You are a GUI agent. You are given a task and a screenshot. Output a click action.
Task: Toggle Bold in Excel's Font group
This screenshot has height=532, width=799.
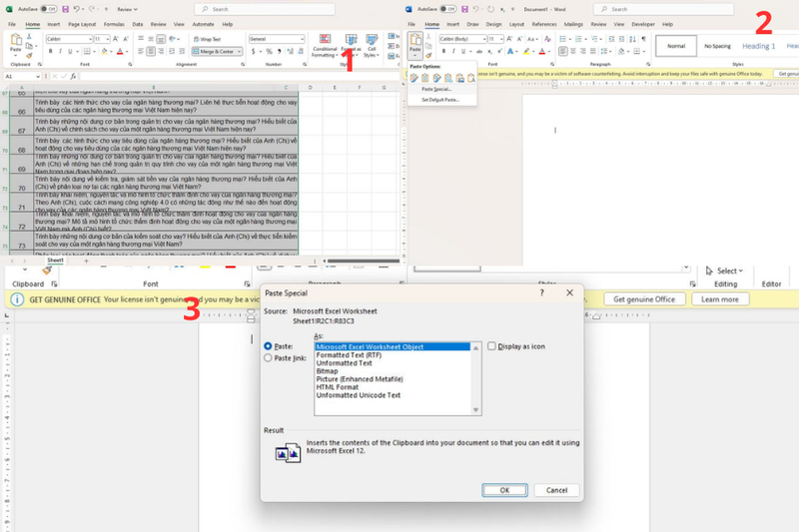pyautogui.click(x=51, y=52)
